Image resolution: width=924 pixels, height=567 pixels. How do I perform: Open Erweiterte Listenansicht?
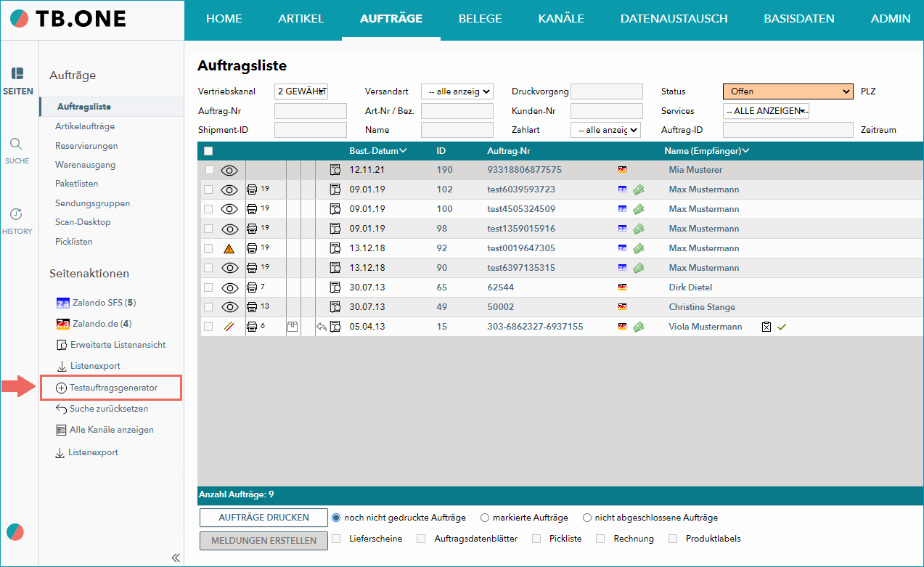click(x=118, y=345)
